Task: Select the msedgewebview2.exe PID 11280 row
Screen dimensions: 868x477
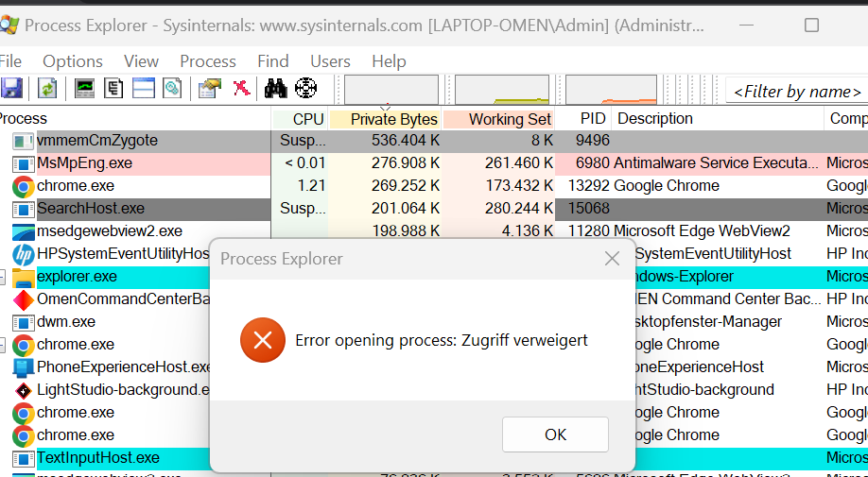Action: (x=434, y=232)
